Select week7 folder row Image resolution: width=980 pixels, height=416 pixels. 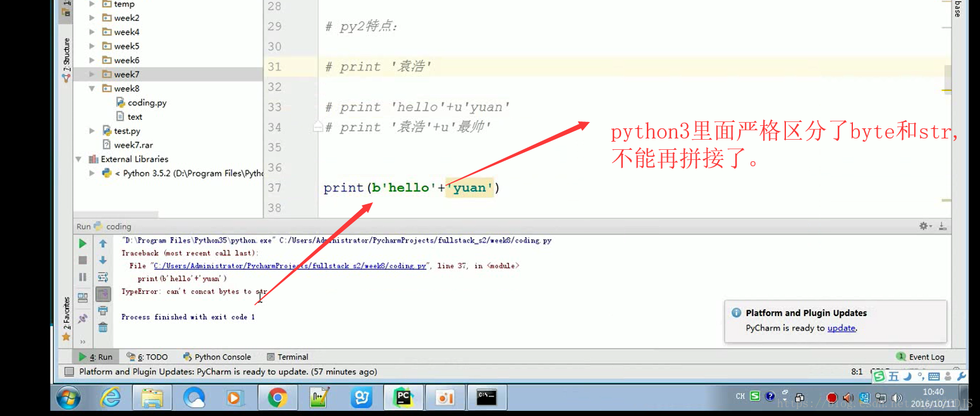click(168, 75)
